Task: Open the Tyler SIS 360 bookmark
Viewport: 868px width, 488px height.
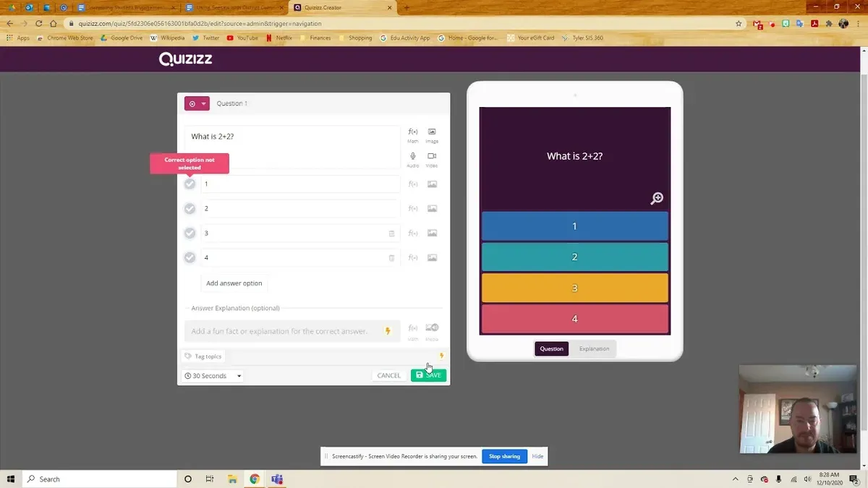Action: click(582, 38)
